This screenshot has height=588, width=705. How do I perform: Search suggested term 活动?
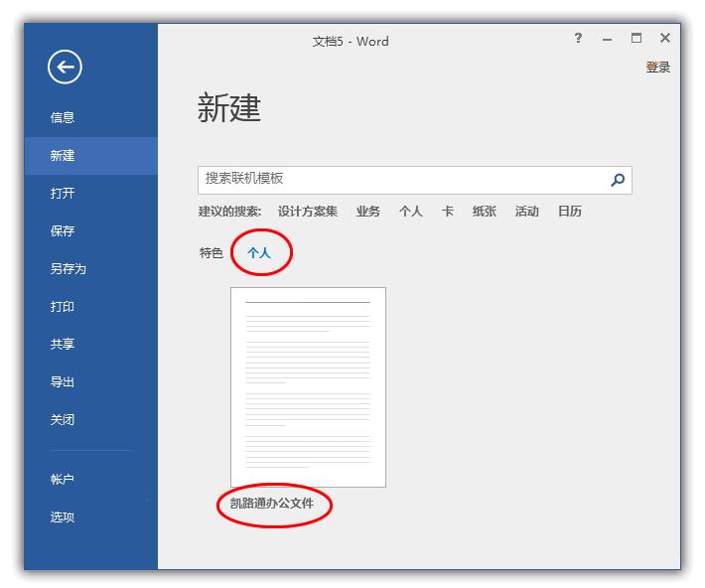pyautogui.click(x=527, y=212)
